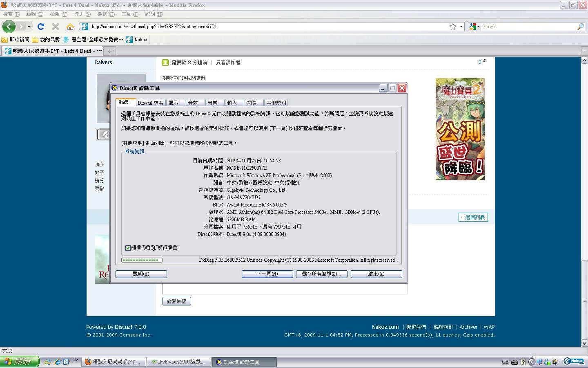
Task: Open the 說明 menu in Firefox
Action: point(154,14)
